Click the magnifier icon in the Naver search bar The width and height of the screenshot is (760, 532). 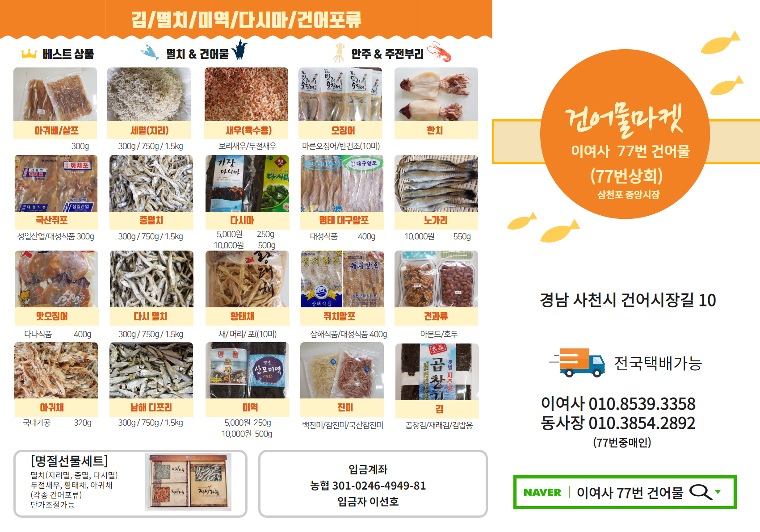tap(701, 492)
